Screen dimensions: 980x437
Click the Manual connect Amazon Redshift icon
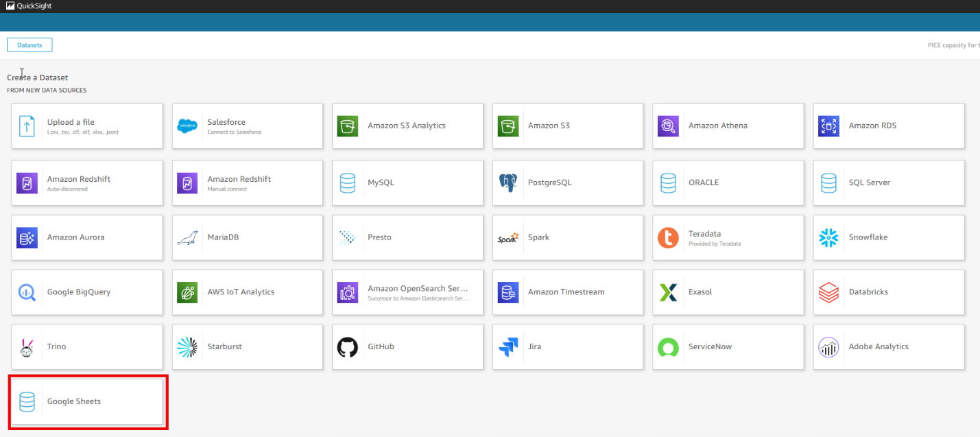[x=187, y=183]
